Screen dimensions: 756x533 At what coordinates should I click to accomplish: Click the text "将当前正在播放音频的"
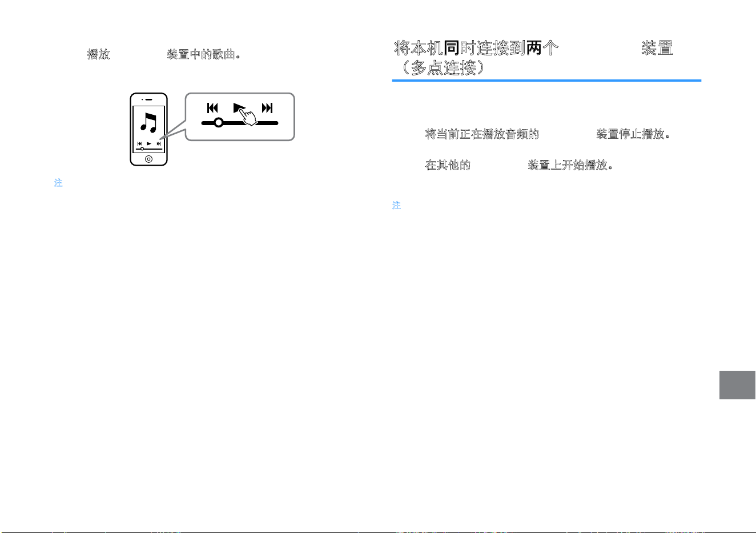pyautogui.click(x=482, y=134)
